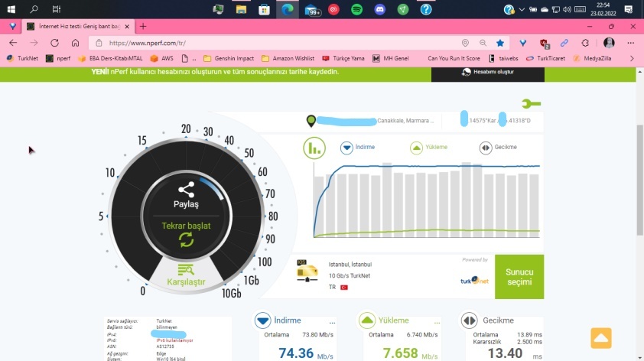Click the green bar chart icon
This screenshot has width=644, height=361.
314,148
